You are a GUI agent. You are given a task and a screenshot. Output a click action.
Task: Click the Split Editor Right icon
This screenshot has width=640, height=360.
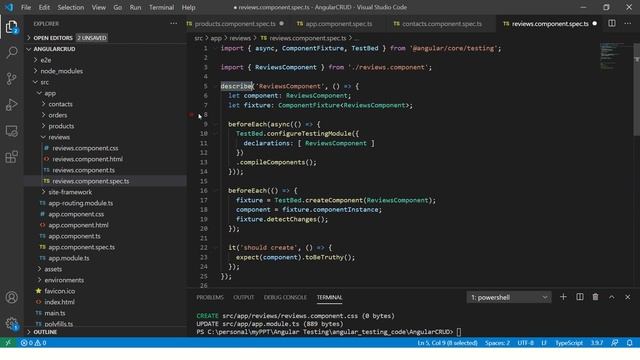(611, 24)
